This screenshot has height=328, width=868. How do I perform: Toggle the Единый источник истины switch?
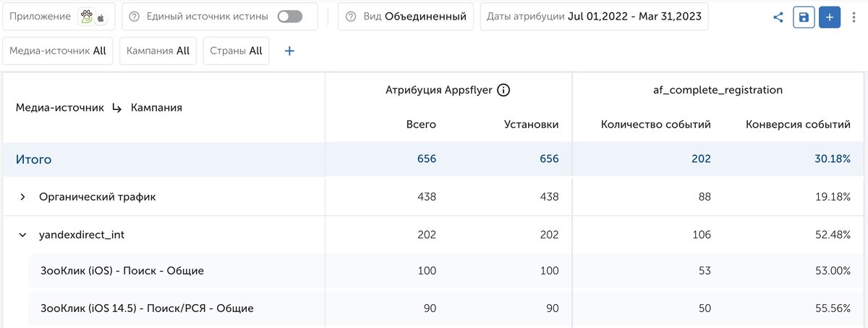(289, 16)
